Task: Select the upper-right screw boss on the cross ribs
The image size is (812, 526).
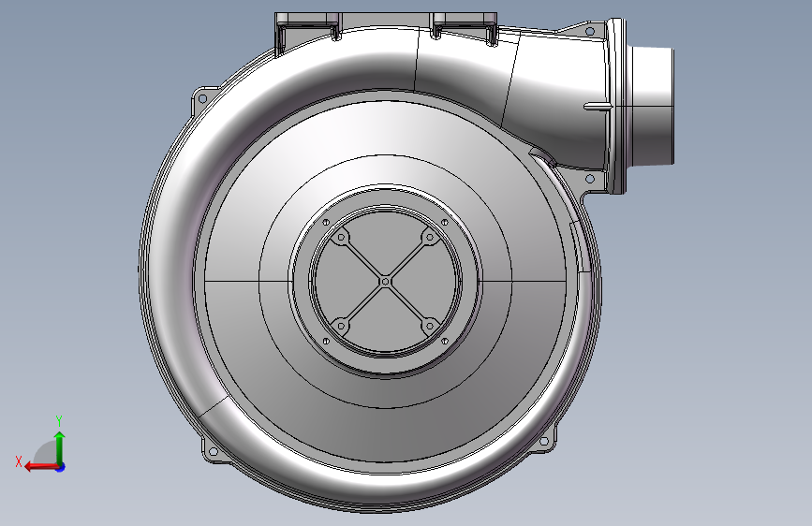Action: (x=429, y=238)
